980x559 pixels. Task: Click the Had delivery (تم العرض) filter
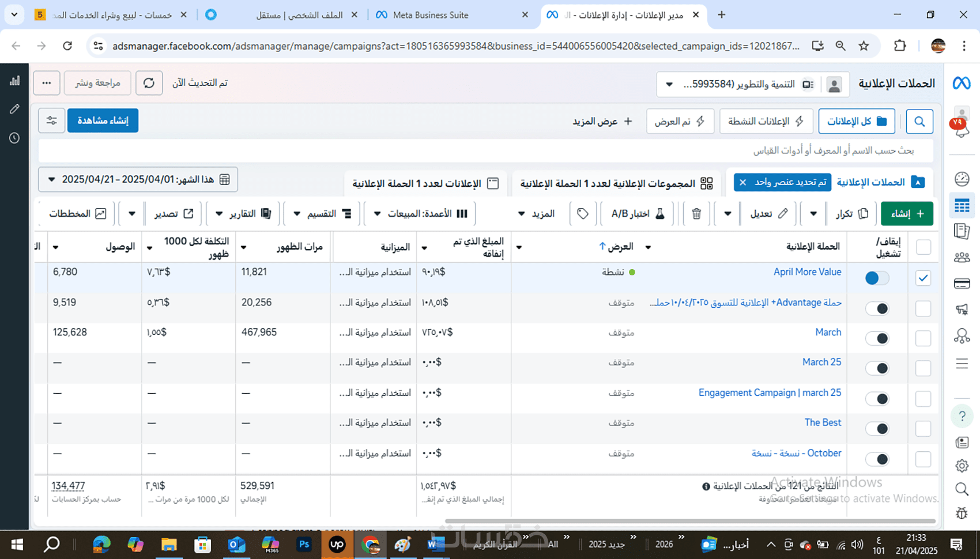click(x=680, y=122)
